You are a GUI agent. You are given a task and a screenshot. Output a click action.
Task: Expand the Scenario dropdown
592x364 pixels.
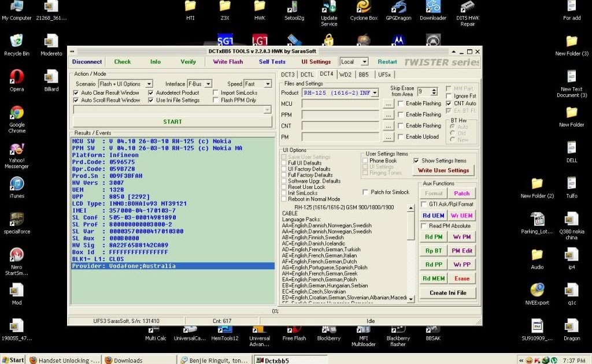149,84
